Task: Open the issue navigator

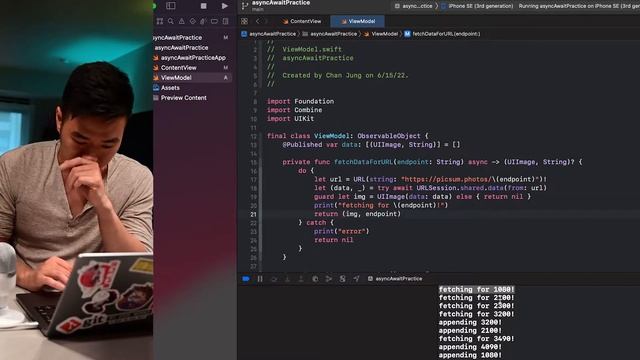Action: click(x=182, y=21)
